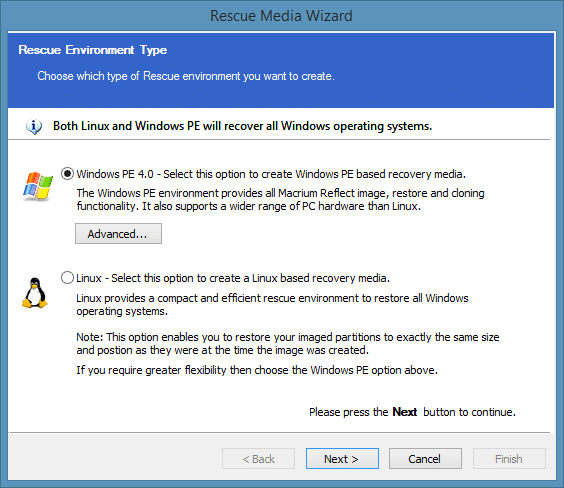Click 'Choose which type of Rescue environment' subtitle
The width and height of the screenshot is (564, 488).
coord(186,76)
